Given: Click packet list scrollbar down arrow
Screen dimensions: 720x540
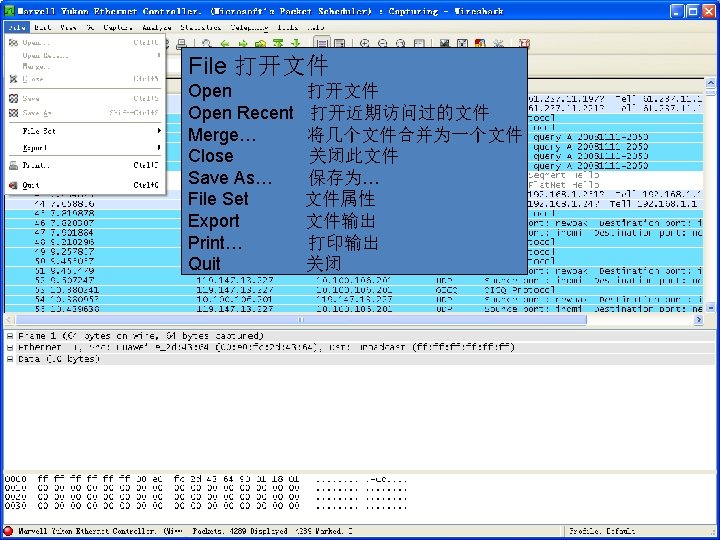Looking at the screenshot, I should (710, 308).
